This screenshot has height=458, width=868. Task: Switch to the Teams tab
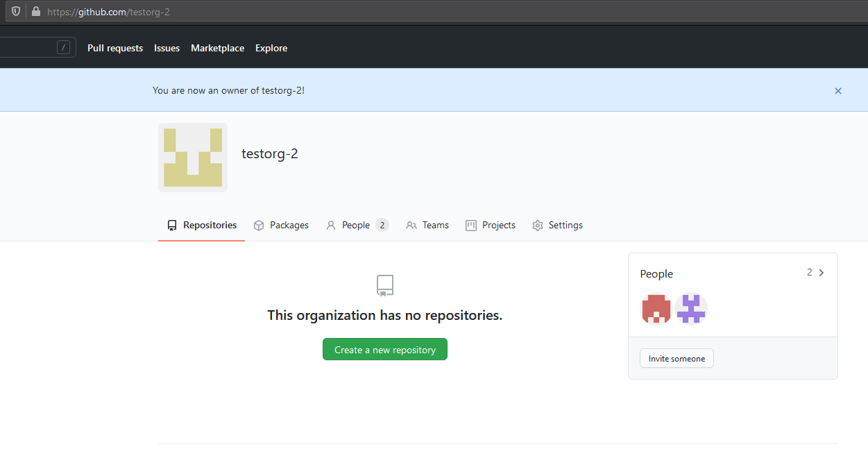point(427,225)
